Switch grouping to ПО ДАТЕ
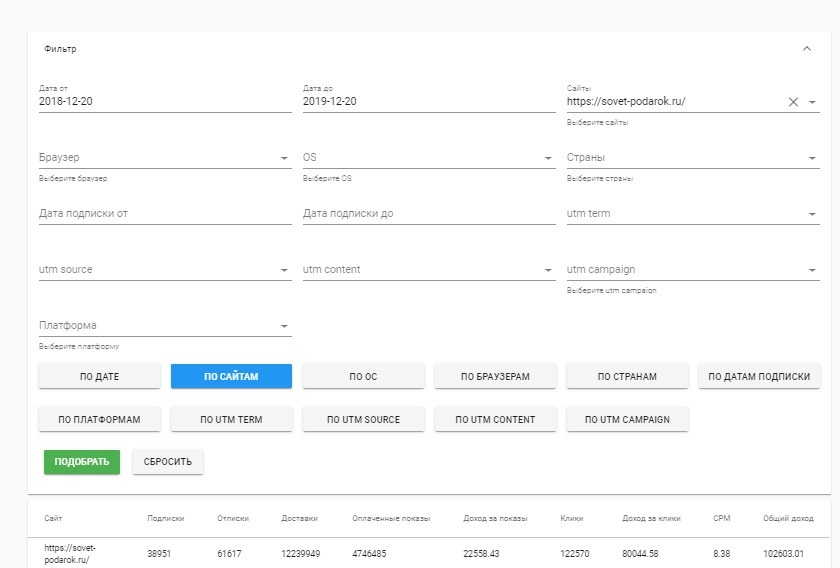Viewport: 840px width, 568px height. pyautogui.click(x=99, y=376)
